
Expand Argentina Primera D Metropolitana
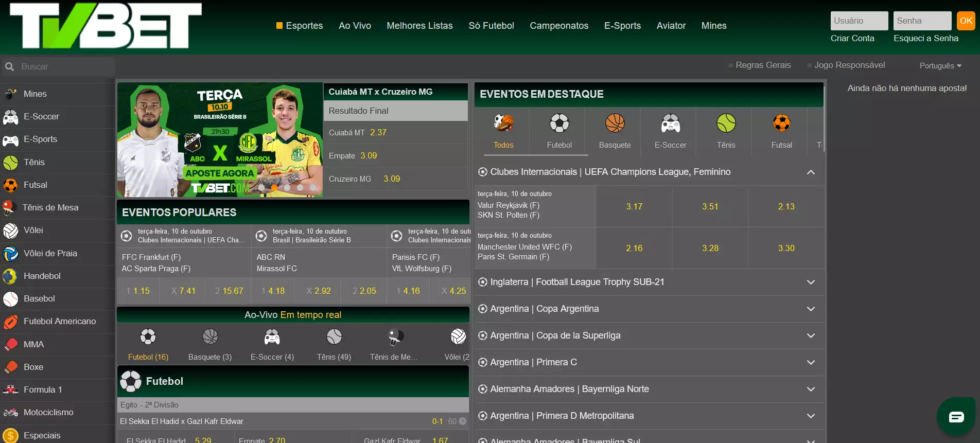pos(811,416)
